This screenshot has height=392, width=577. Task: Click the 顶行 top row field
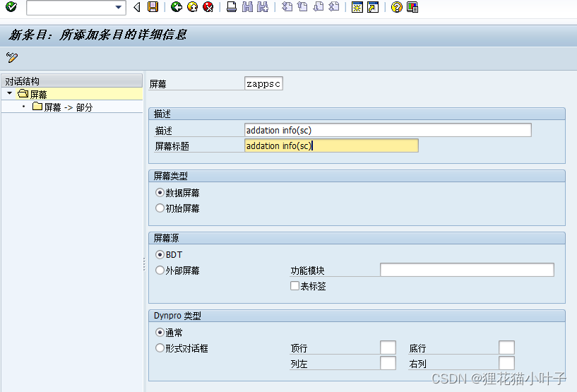click(x=388, y=348)
